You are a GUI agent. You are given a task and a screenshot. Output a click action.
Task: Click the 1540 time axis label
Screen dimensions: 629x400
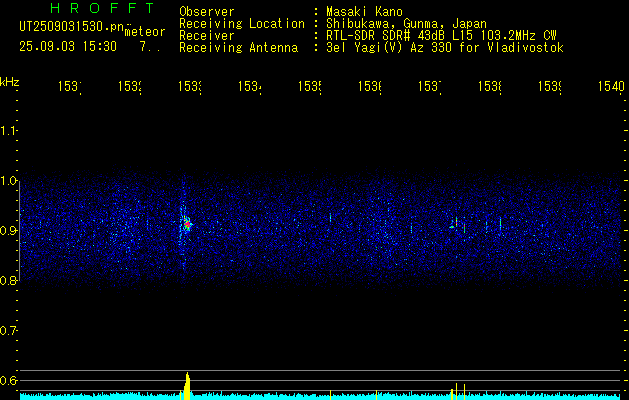point(611,86)
